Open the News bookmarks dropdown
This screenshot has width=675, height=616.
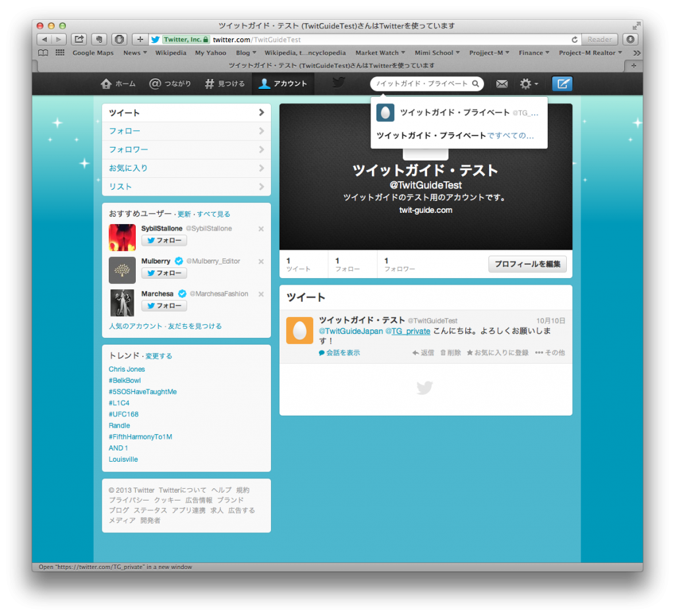[x=134, y=53]
